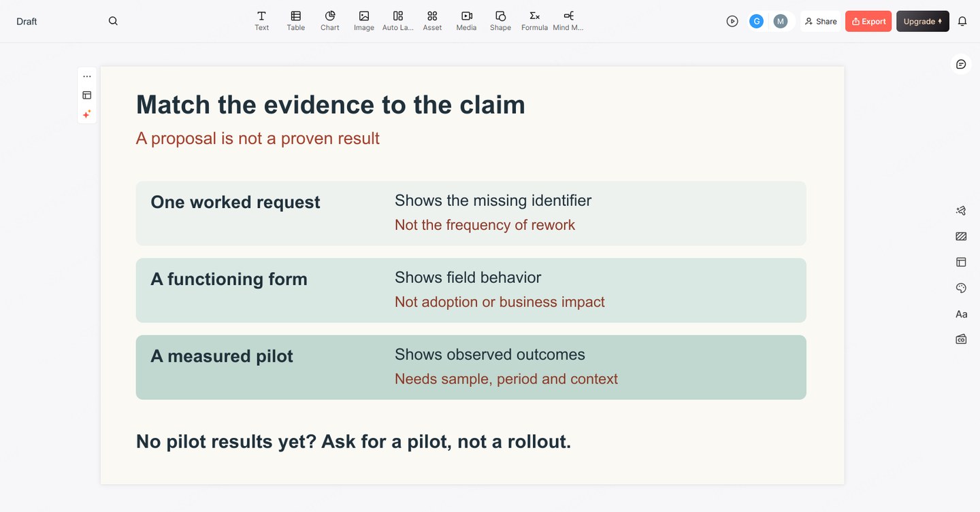
Task: Click the text 'Not adoption or business impact'
Action: (500, 302)
